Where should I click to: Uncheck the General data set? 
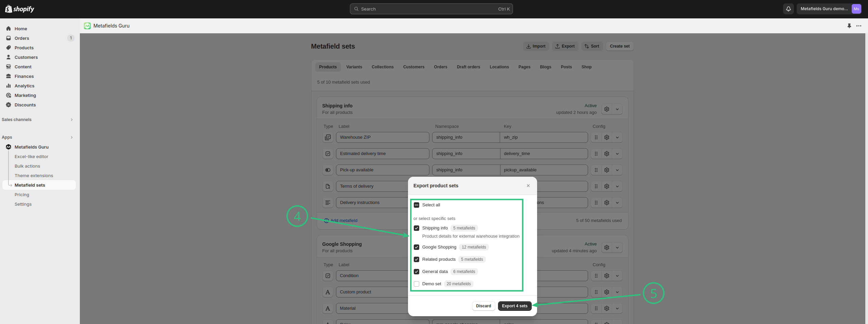(x=417, y=272)
